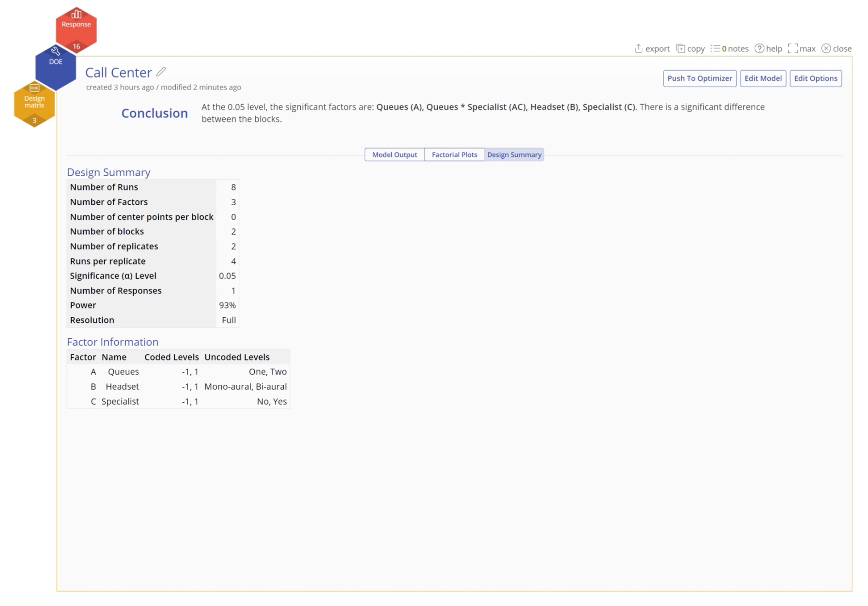
Task: Click the Power row label
Action: pos(83,305)
